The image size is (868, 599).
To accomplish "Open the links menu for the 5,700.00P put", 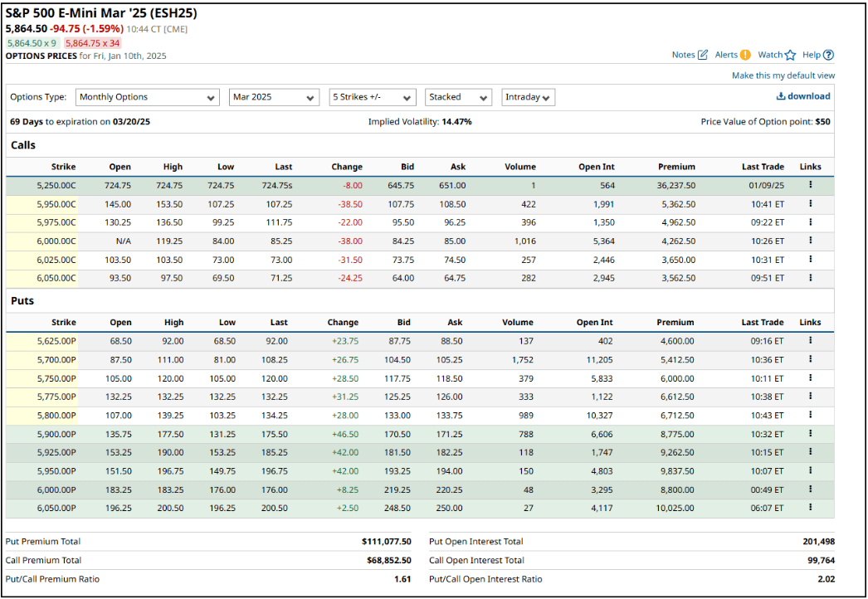I will 811,359.
